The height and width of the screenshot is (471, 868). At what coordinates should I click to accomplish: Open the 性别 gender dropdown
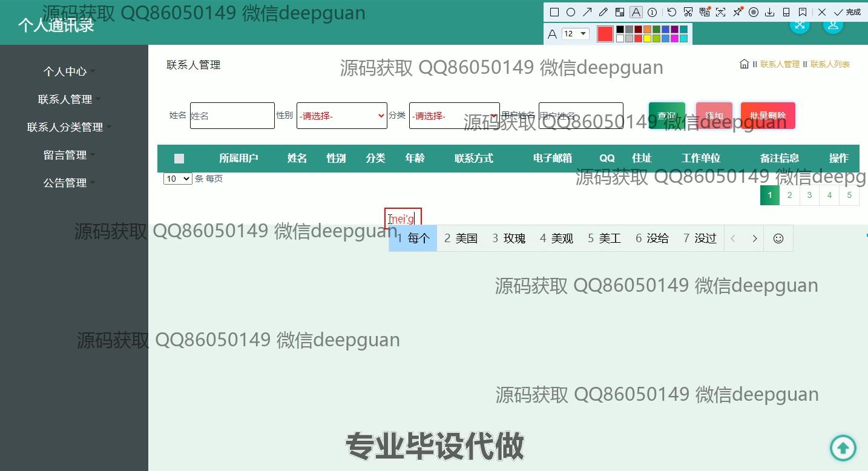[341, 116]
